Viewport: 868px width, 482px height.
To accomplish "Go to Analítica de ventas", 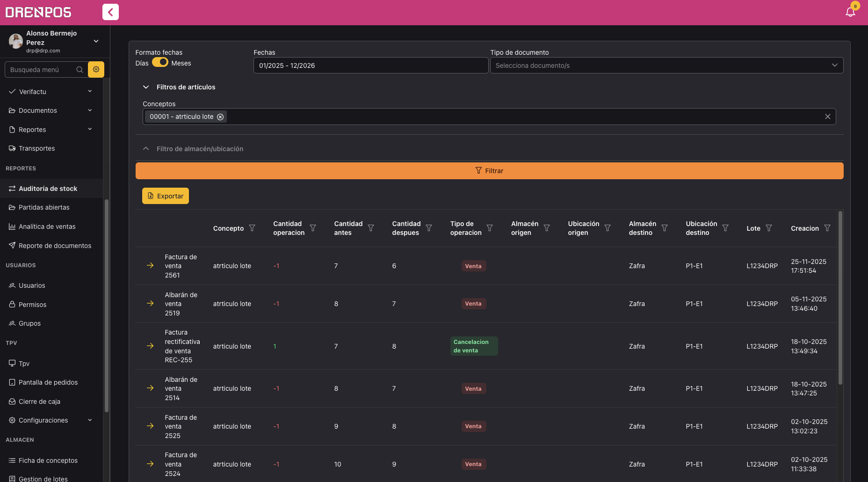I will point(47,226).
